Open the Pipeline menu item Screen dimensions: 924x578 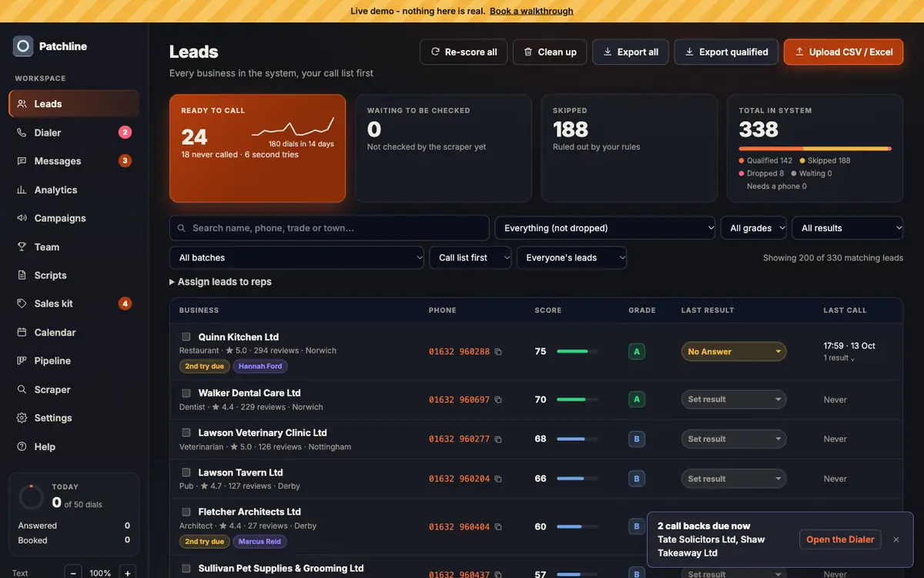(74, 361)
